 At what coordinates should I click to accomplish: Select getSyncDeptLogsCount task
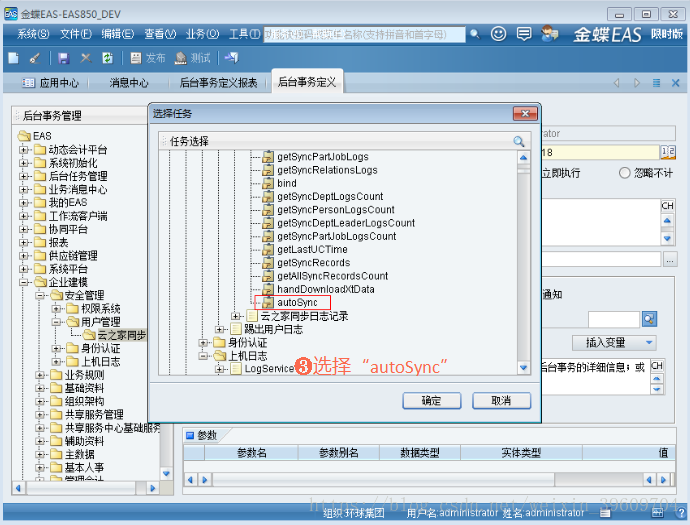(330, 196)
